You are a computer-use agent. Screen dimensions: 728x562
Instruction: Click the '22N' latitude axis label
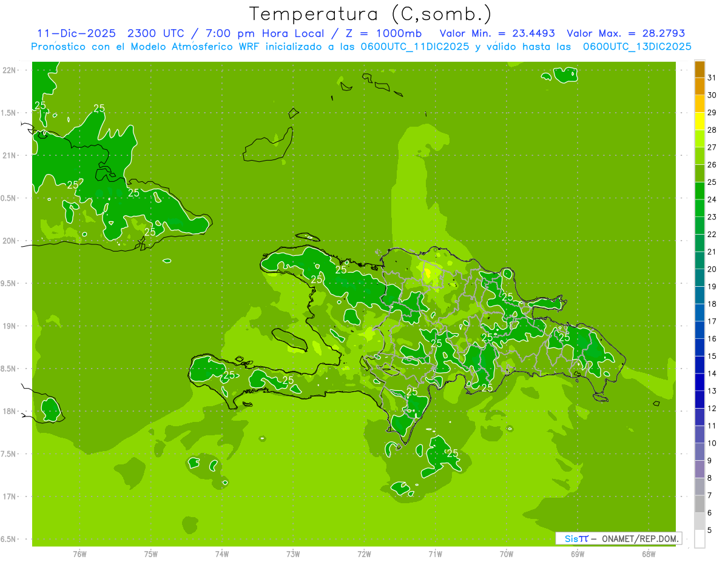[10, 70]
